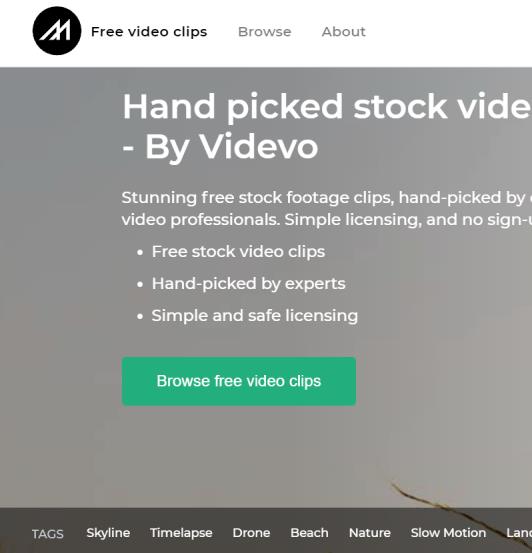Click the green Browse free video clips button
This screenshot has width=532, height=553.
(239, 381)
